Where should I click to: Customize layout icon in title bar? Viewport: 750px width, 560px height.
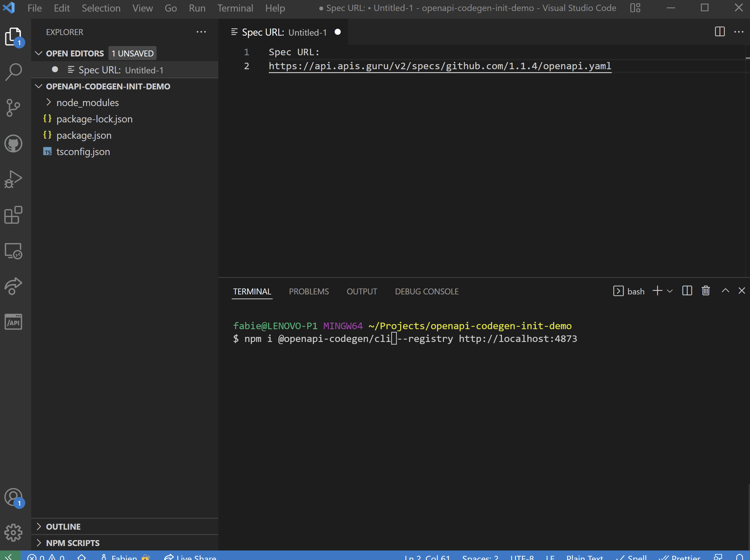635,8
